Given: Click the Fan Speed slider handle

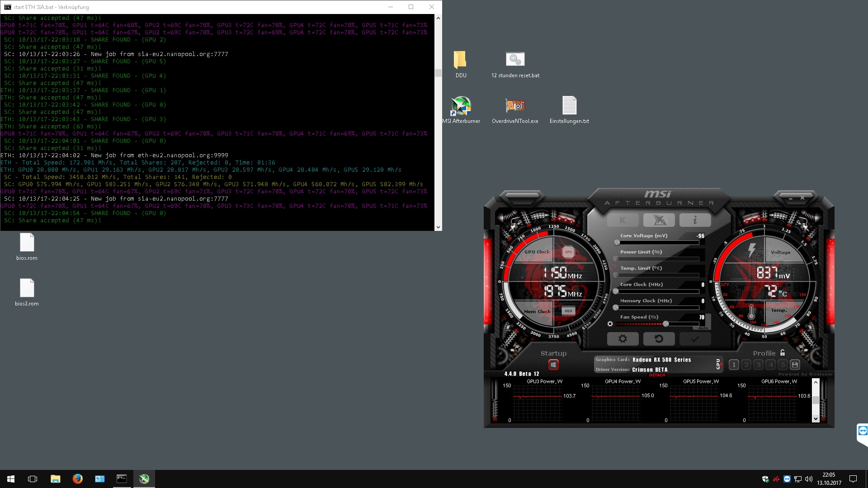Looking at the screenshot, I should [665, 324].
